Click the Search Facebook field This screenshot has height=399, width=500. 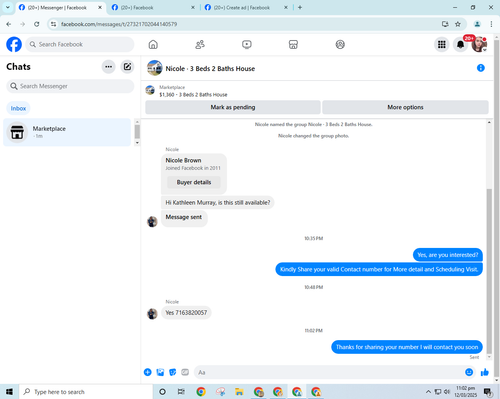point(80,44)
